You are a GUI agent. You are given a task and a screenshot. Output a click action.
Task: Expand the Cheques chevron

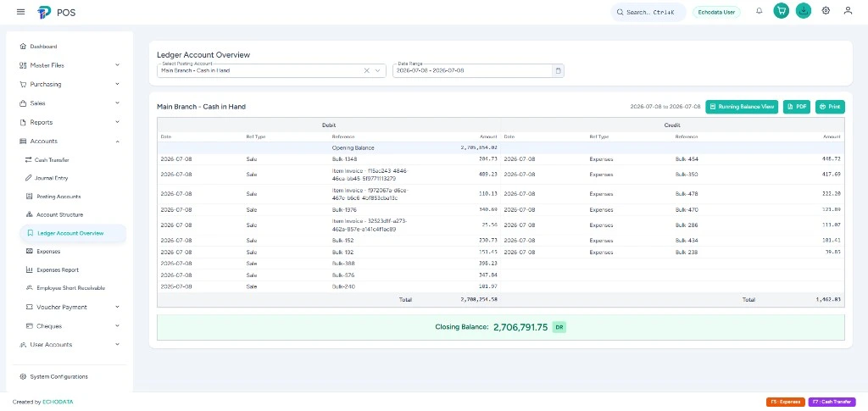coord(117,325)
